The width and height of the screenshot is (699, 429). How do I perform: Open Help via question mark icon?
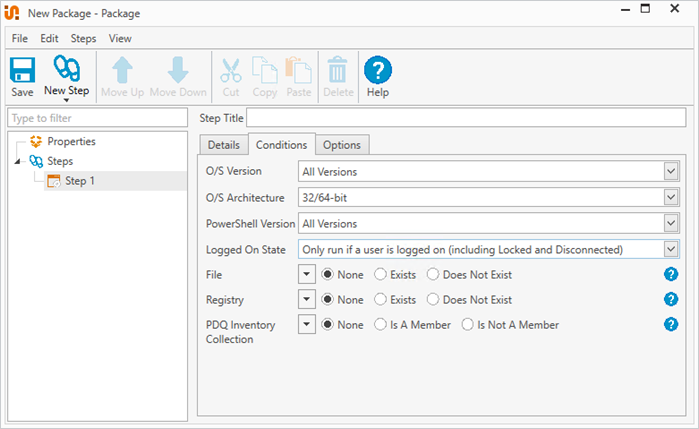pos(378,70)
